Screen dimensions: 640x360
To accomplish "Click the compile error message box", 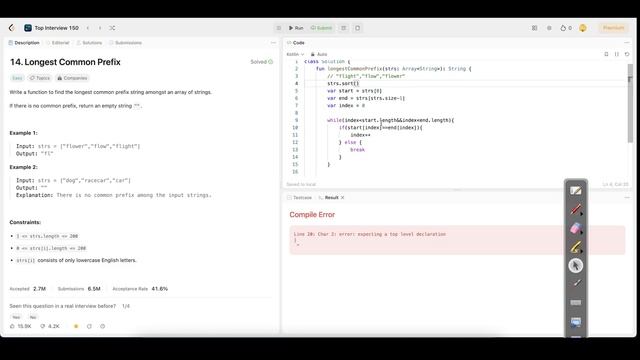I will coord(457,240).
